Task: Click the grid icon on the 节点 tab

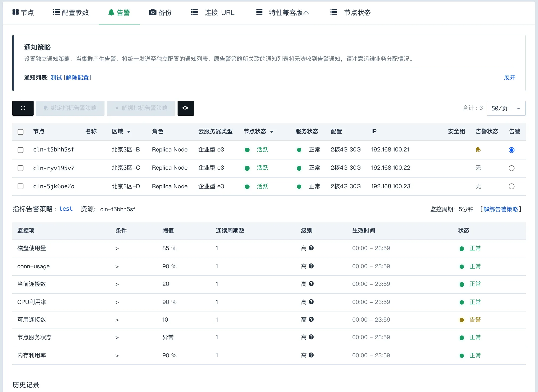Action: point(15,12)
